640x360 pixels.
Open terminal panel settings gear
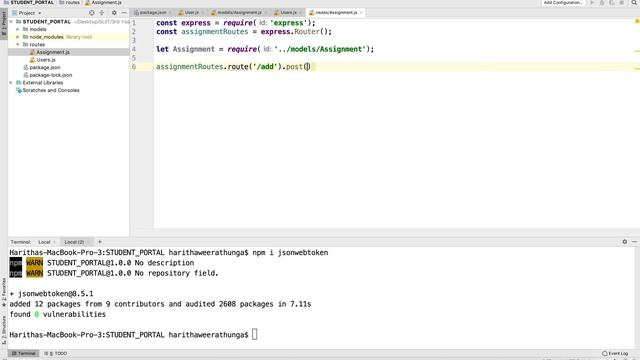pyautogui.click(x=624, y=242)
